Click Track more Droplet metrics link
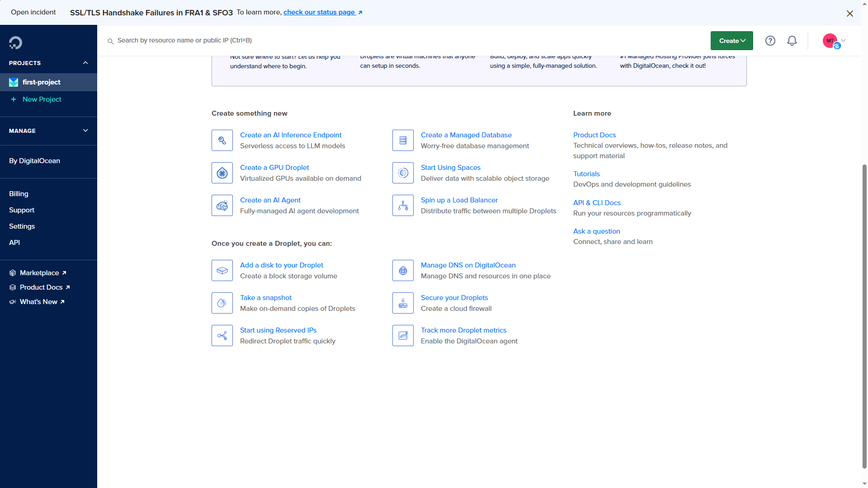The width and height of the screenshot is (868, 488). 463,330
